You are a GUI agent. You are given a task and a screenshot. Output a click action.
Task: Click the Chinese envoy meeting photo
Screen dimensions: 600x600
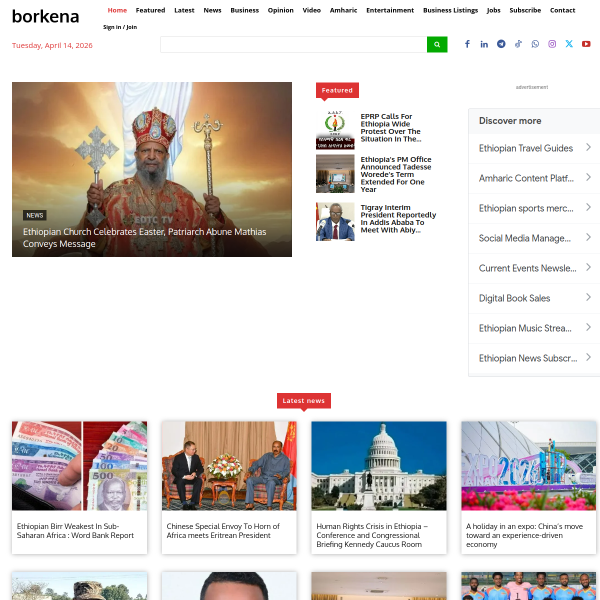(x=229, y=466)
